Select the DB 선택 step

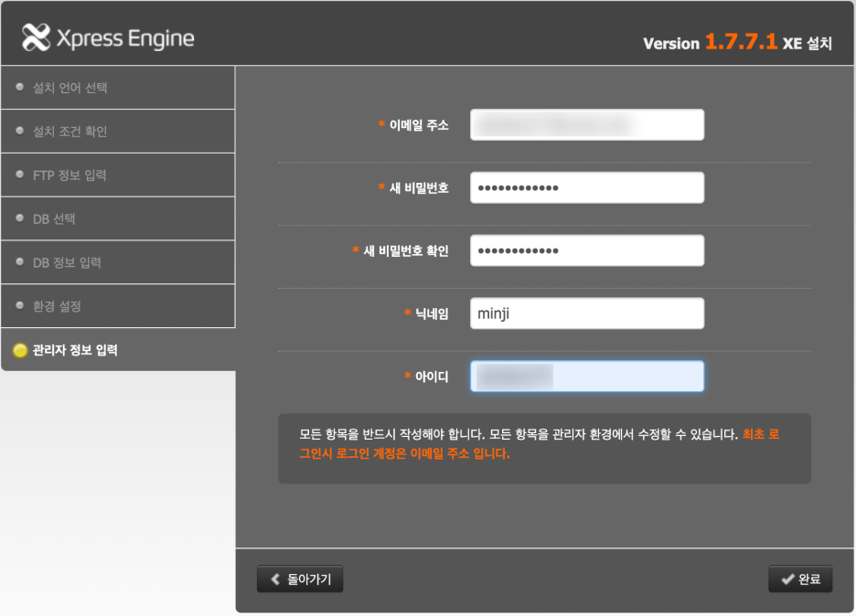coord(118,218)
